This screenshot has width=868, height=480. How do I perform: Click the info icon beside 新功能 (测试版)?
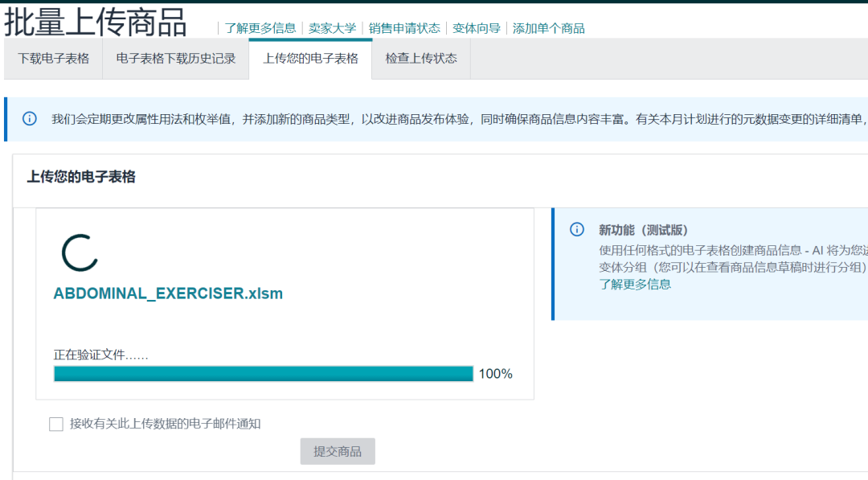(576, 229)
